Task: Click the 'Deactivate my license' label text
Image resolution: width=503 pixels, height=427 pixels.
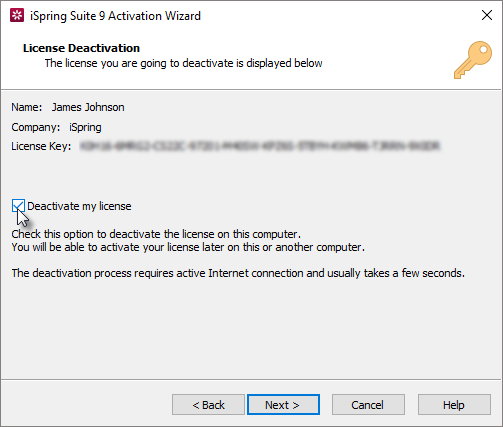Action: coord(79,206)
